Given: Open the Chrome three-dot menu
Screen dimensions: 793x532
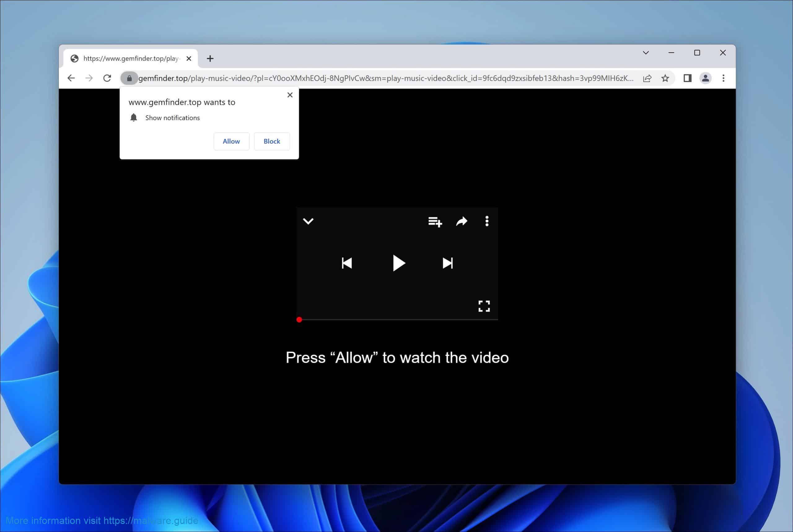Looking at the screenshot, I should coord(723,78).
